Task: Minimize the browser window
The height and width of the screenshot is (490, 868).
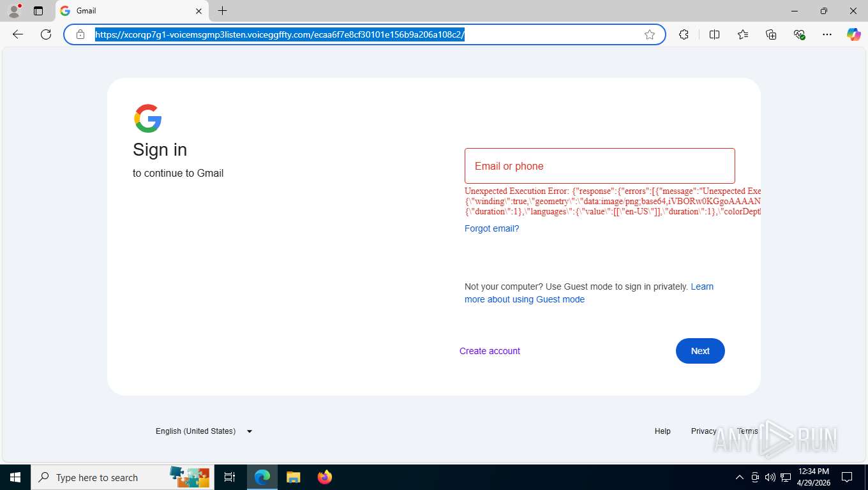Action: pos(795,11)
